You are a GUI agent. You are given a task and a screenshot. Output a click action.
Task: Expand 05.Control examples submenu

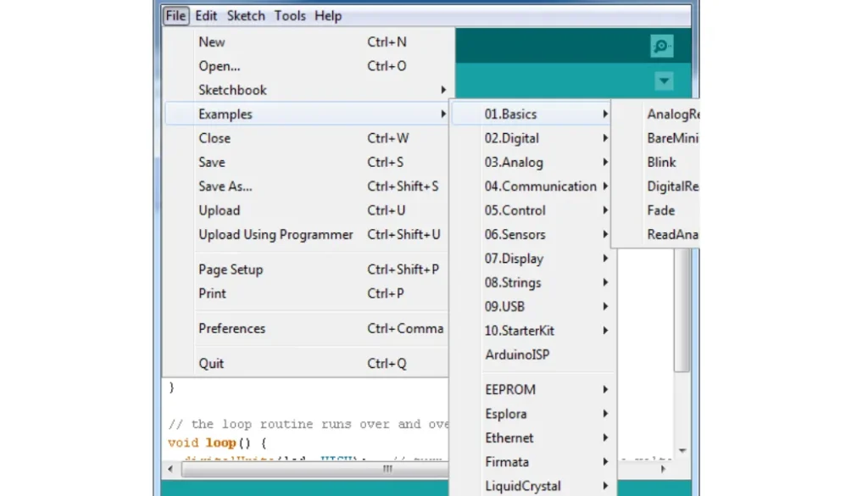531,210
